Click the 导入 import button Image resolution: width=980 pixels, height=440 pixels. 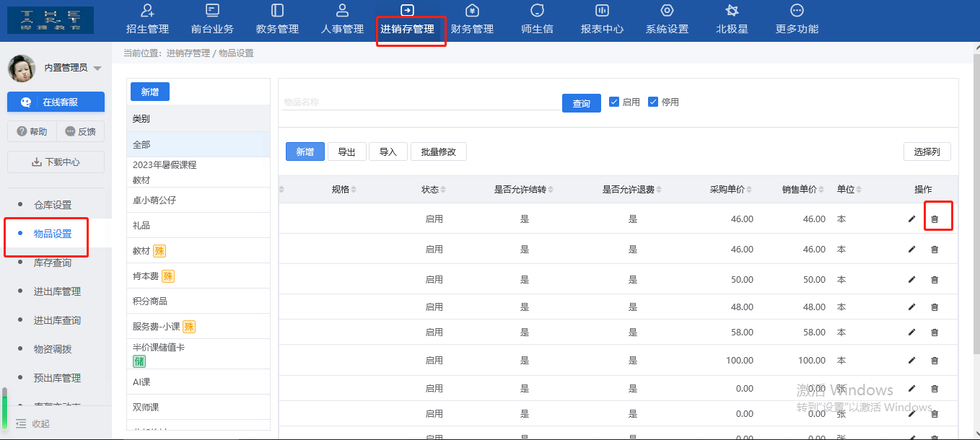pos(388,151)
